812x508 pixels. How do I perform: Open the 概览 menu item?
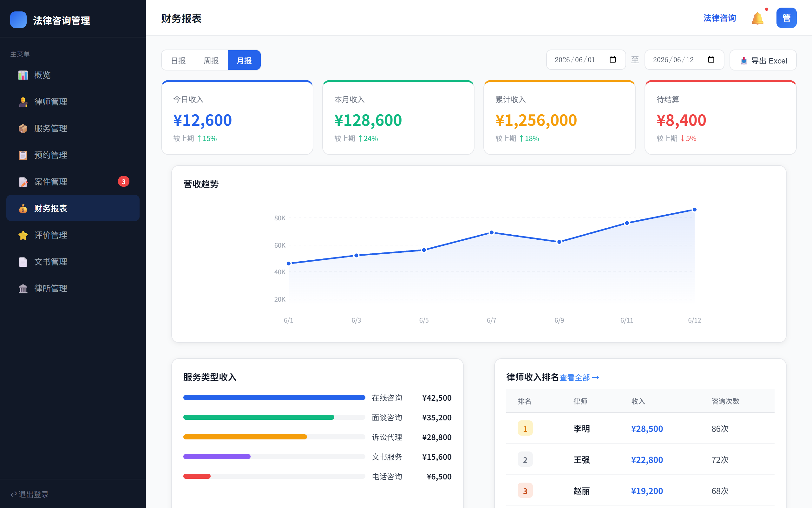73,75
